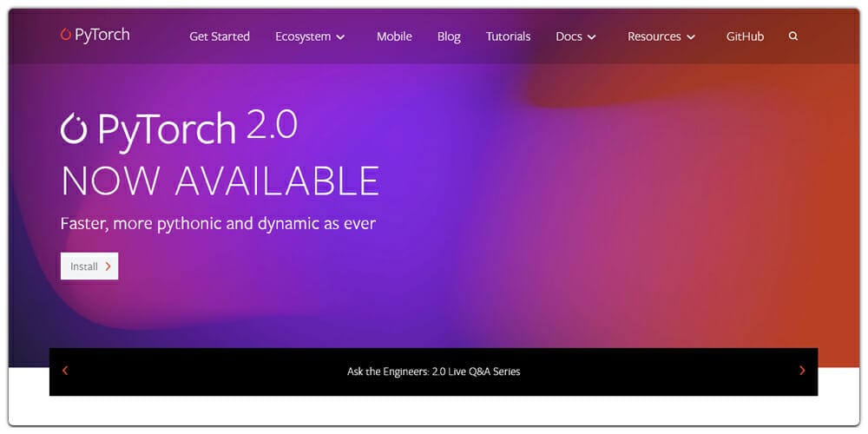Click the large flame icon in hero banner

pos(75,129)
